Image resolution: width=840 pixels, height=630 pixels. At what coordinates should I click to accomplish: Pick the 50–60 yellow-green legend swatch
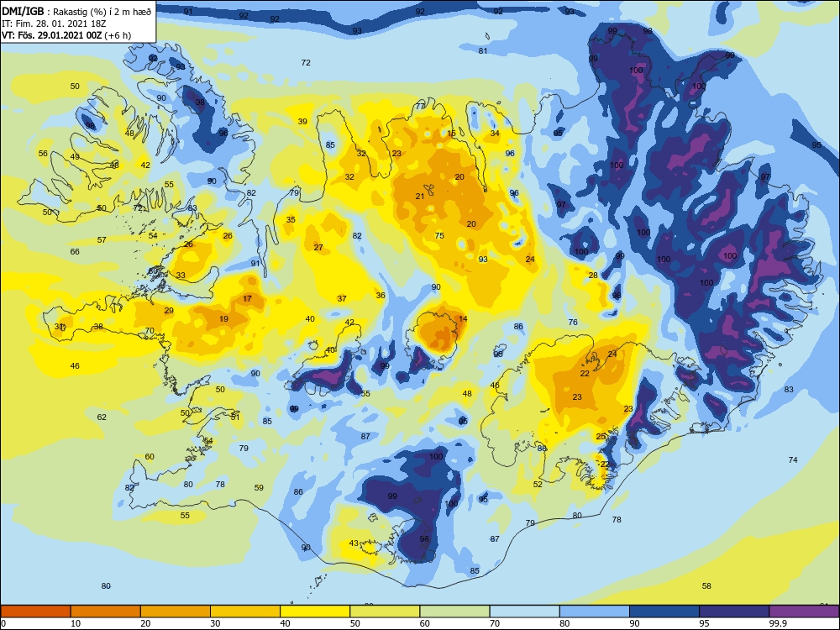click(385, 612)
